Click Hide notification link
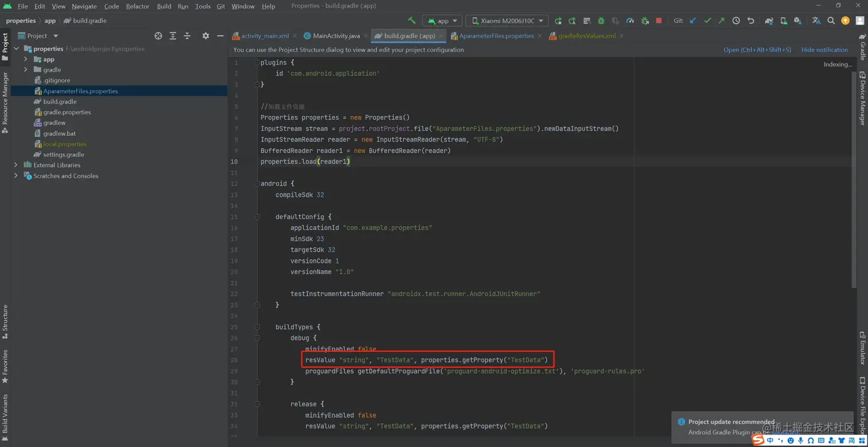Viewport: 868px width, 447px height. [x=824, y=50]
